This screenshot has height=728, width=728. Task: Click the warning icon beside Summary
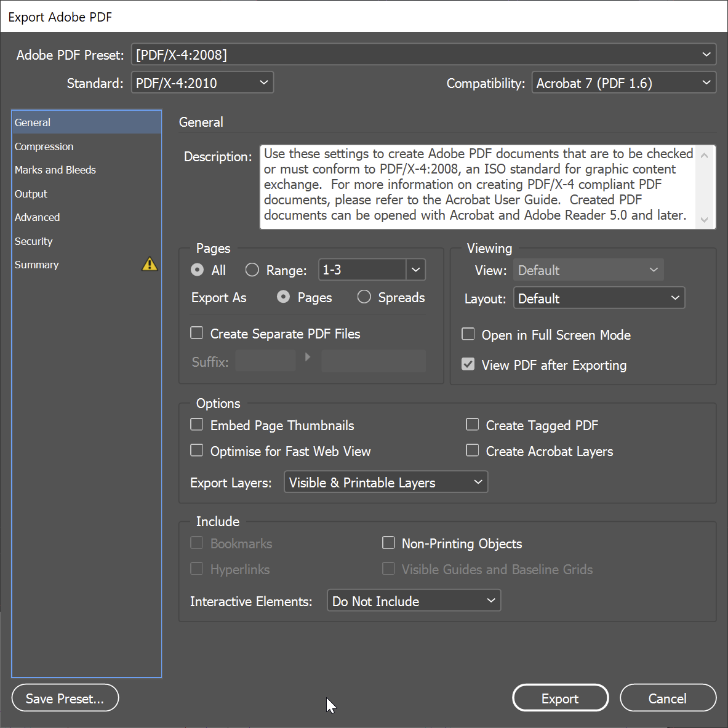click(x=149, y=264)
